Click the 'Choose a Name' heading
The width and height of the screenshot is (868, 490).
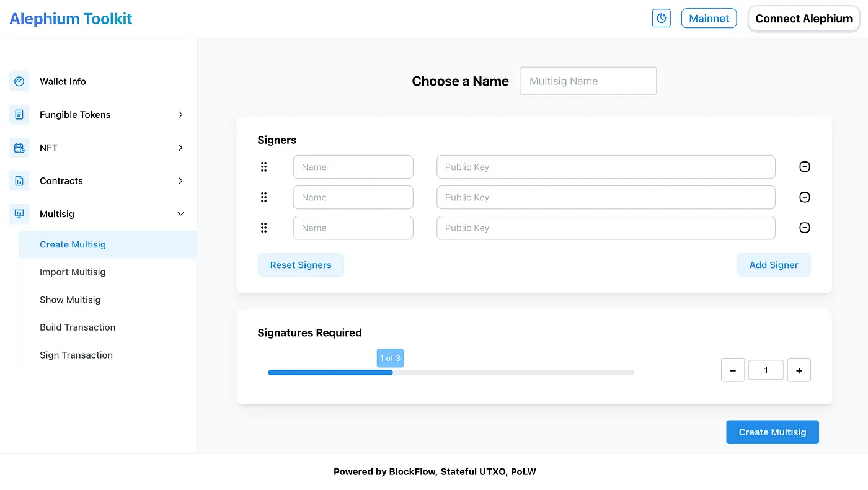pos(460,81)
